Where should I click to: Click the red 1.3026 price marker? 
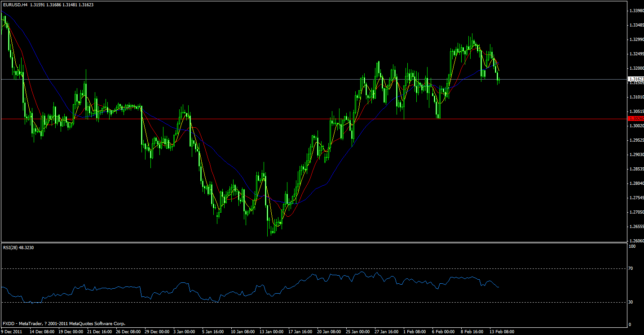635,118
